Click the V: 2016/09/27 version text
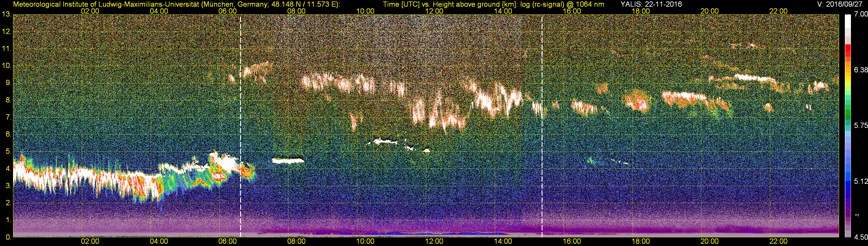The height and width of the screenshot is (246, 868). (x=841, y=4)
